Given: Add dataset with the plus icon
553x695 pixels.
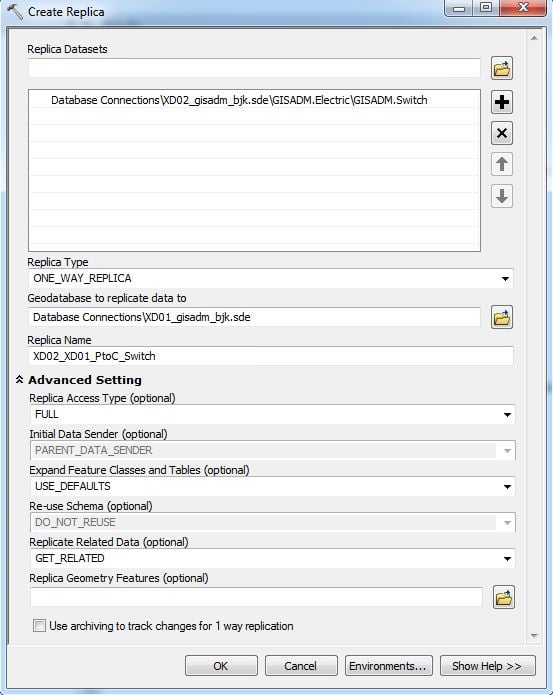Looking at the screenshot, I should (x=502, y=102).
